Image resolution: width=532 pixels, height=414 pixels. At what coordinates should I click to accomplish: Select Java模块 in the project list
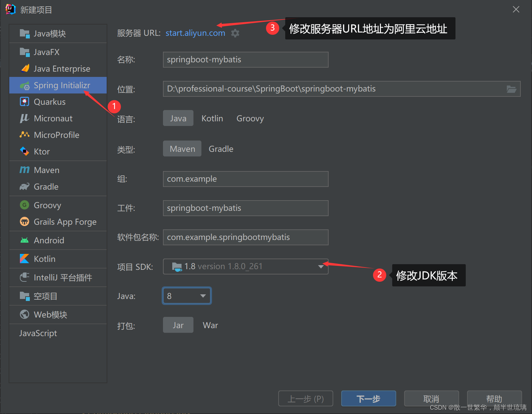coord(58,33)
